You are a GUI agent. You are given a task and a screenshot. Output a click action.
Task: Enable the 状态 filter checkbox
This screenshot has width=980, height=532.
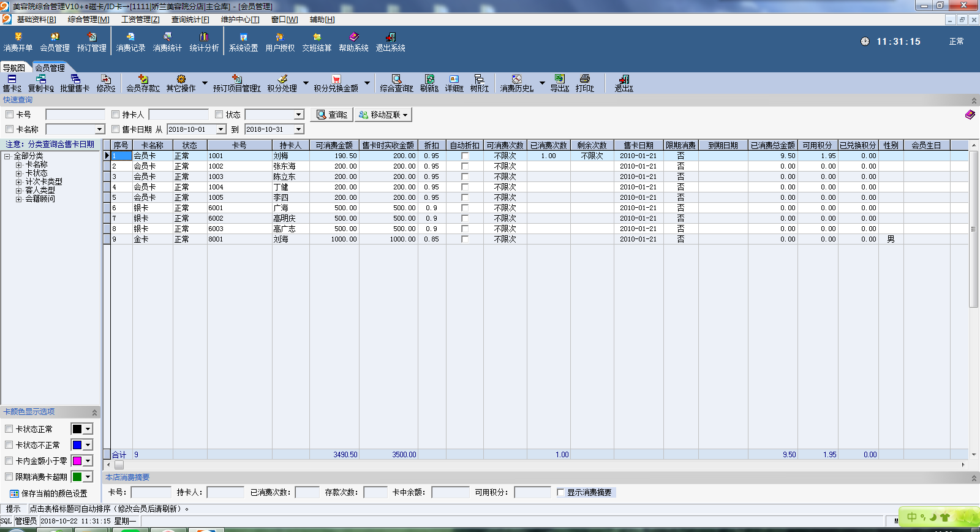tap(219, 115)
